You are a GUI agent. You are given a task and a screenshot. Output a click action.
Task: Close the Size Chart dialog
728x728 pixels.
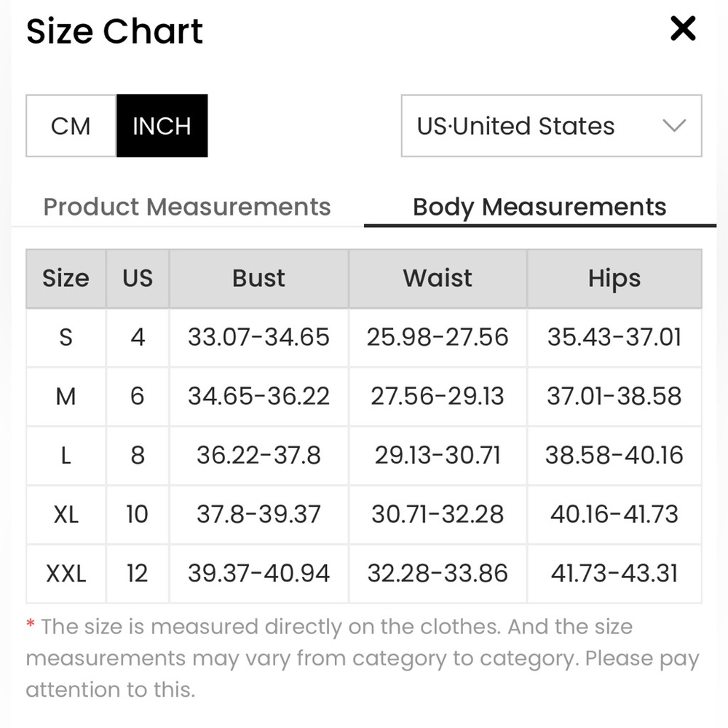[x=683, y=29]
